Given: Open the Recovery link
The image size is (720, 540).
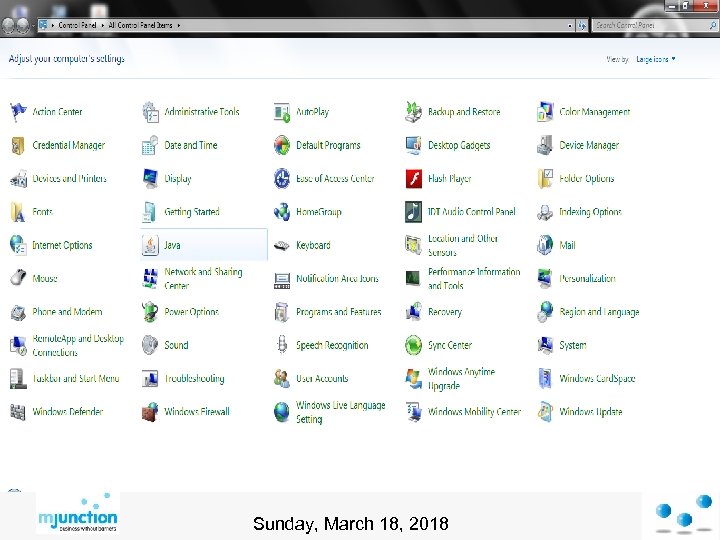Looking at the screenshot, I should [x=444, y=312].
